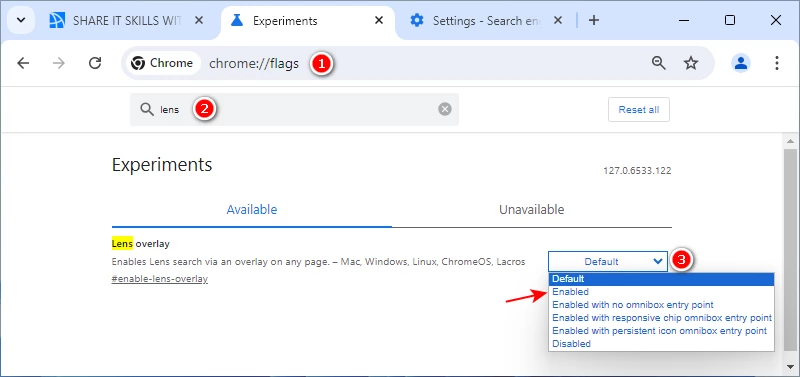Go forward with the forward arrow
Viewport: 800px width, 377px height.
click(x=59, y=63)
